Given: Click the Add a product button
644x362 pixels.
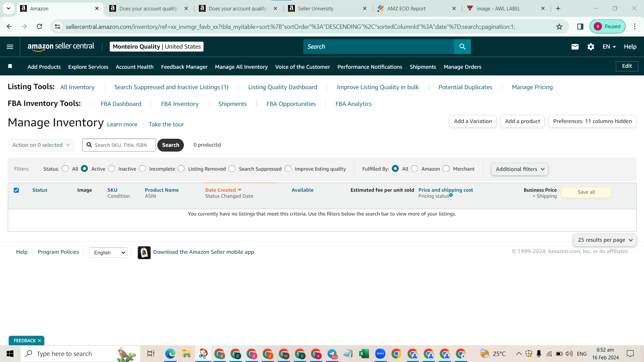Looking at the screenshot, I should (x=523, y=121).
